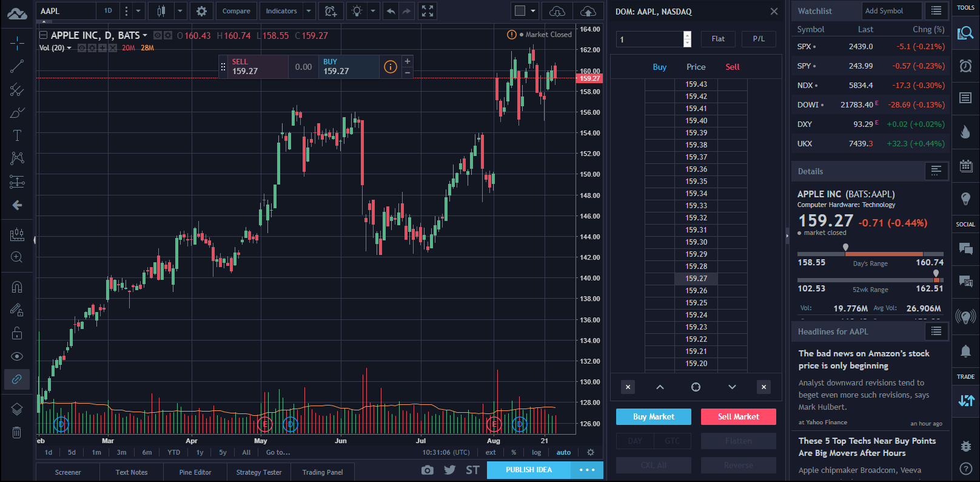Save chart via cloud upload icon
This screenshot has height=482, width=980.
click(x=588, y=11)
